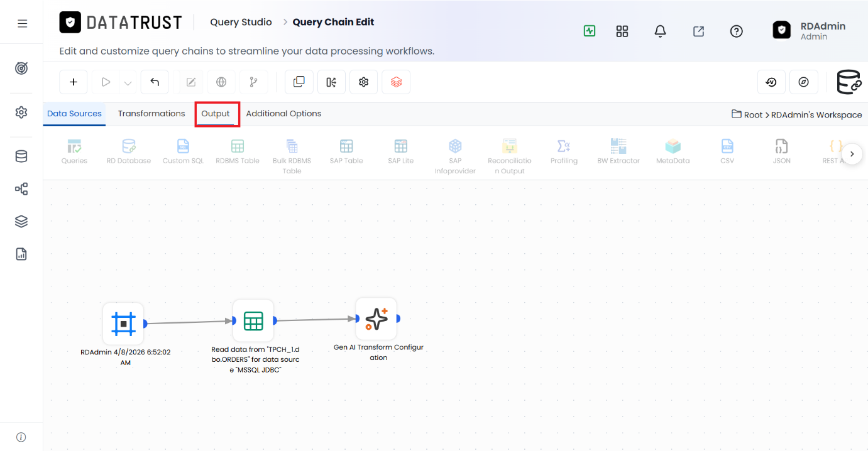Open the report chart icon in the sidebar
This screenshot has height=451, width=868.
click(21, 254)
